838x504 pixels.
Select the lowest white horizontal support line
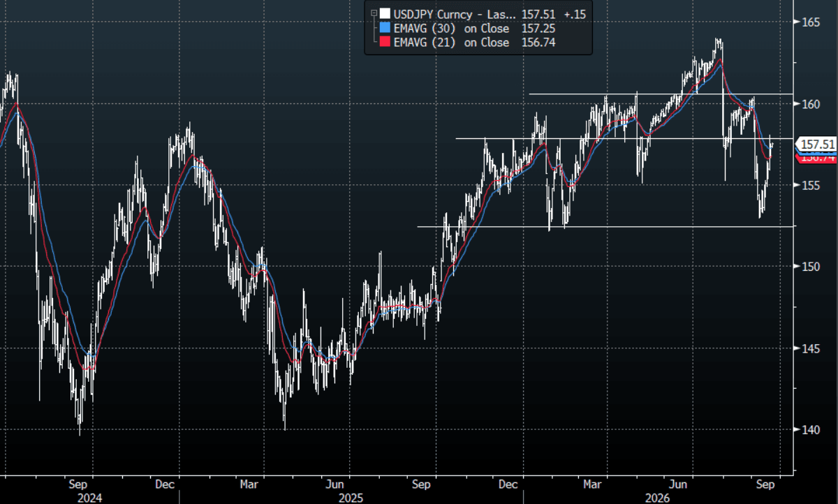pyautogui.click(x=605, y=226)
